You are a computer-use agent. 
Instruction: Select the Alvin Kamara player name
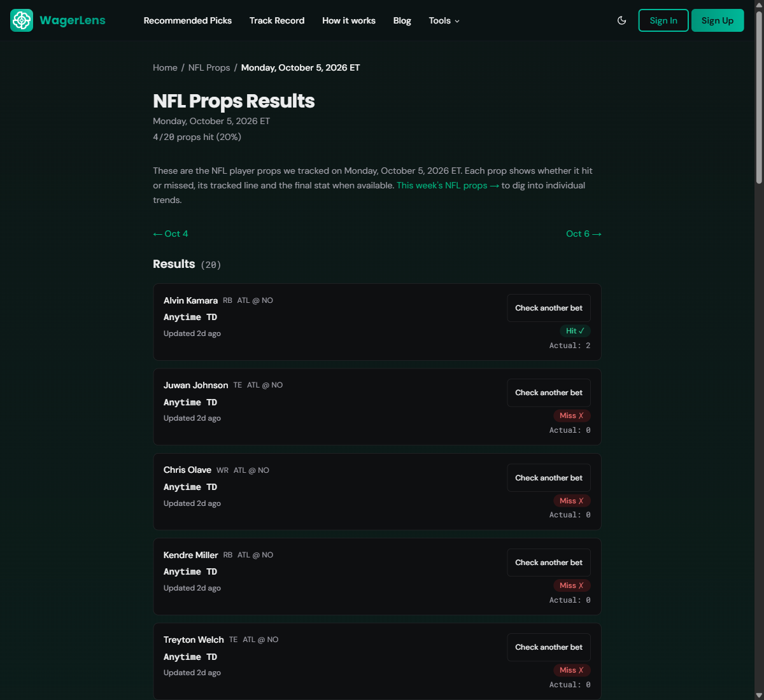pos(190,300)
